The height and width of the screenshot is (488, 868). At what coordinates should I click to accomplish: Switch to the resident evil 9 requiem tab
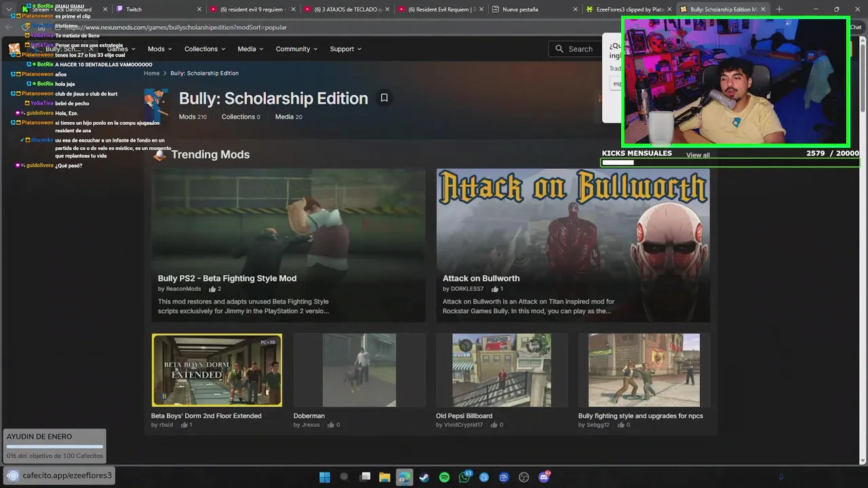pos(253,9)
